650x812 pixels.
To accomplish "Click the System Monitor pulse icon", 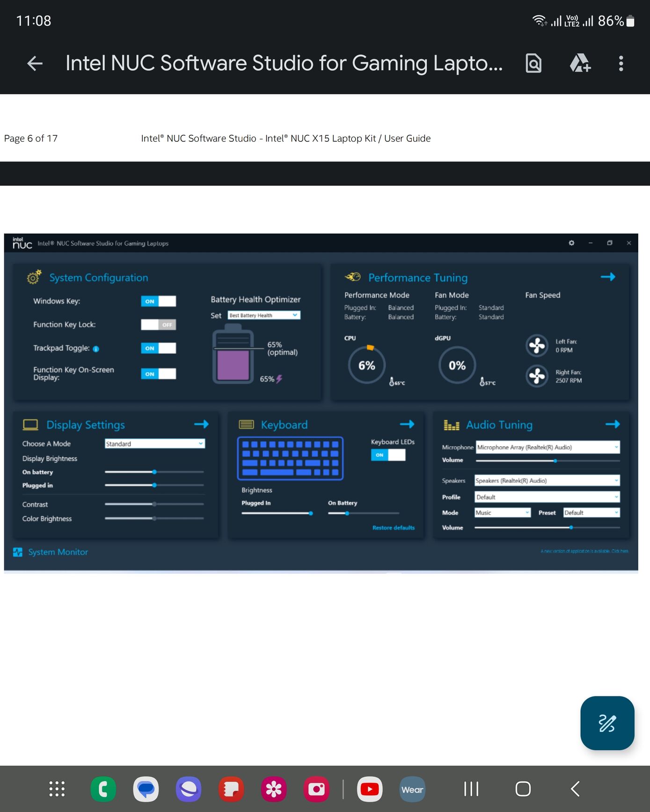I will point(18,552).
